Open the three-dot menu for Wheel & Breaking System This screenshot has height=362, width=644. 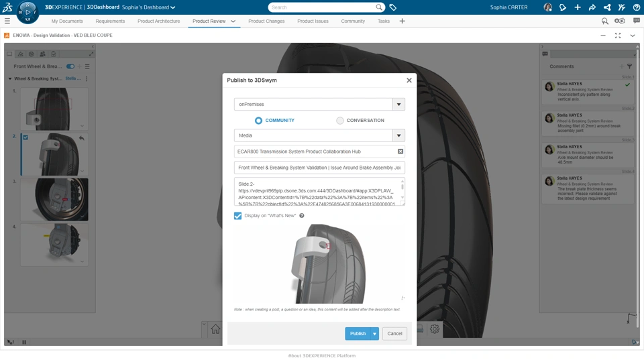click(x=87, y=78)
